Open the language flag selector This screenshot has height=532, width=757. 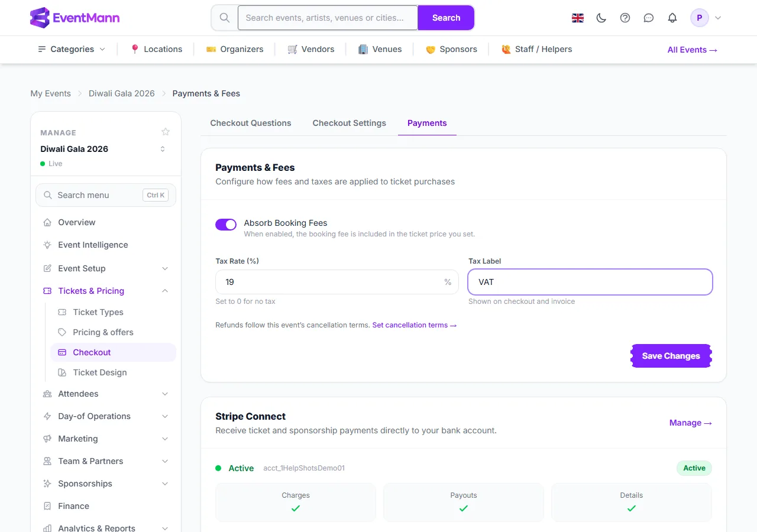click(578, 18)
